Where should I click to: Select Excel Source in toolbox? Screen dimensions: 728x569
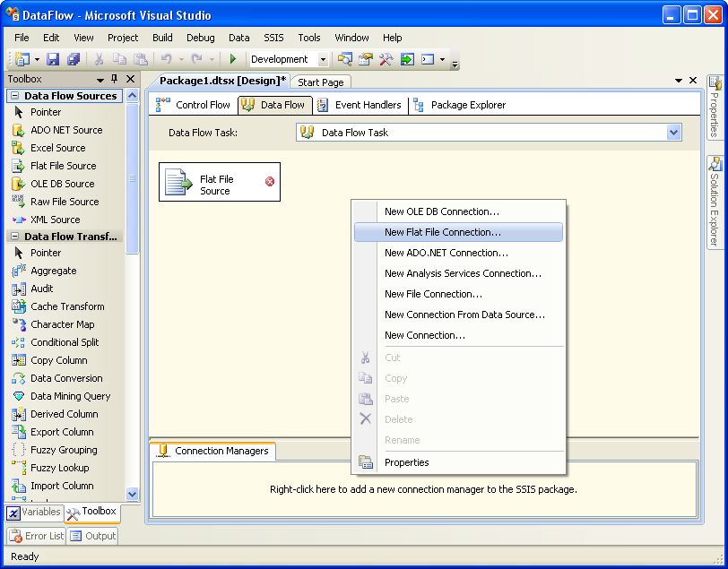point(57,148)
